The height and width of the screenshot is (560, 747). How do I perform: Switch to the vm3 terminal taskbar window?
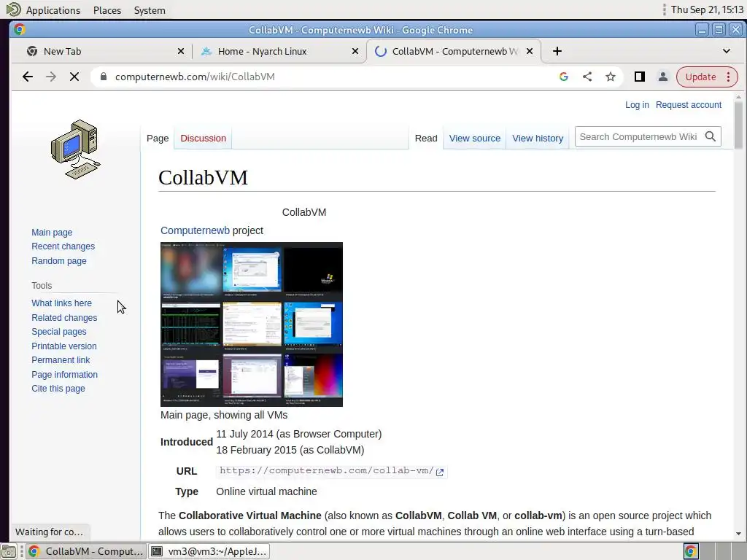click(x=209, y=551)
